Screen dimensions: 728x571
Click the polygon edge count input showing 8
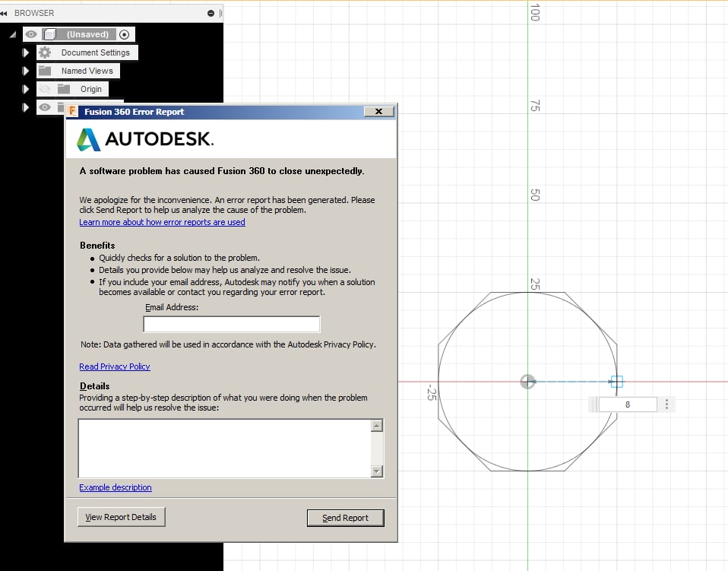point(628,404)
